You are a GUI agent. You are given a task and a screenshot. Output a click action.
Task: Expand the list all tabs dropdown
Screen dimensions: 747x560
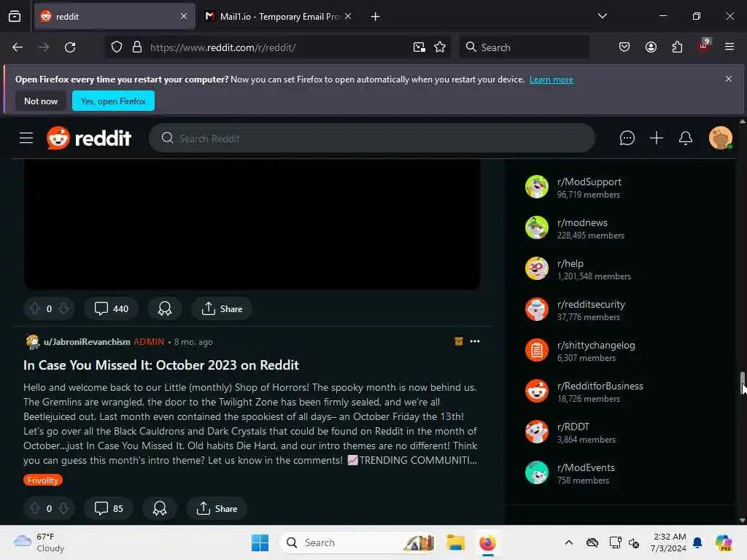pyautogui.click(x=602, y=16)
